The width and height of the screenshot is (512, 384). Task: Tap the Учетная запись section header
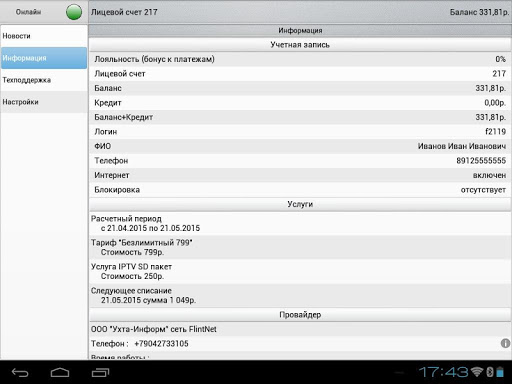click(x=300, y=45)
